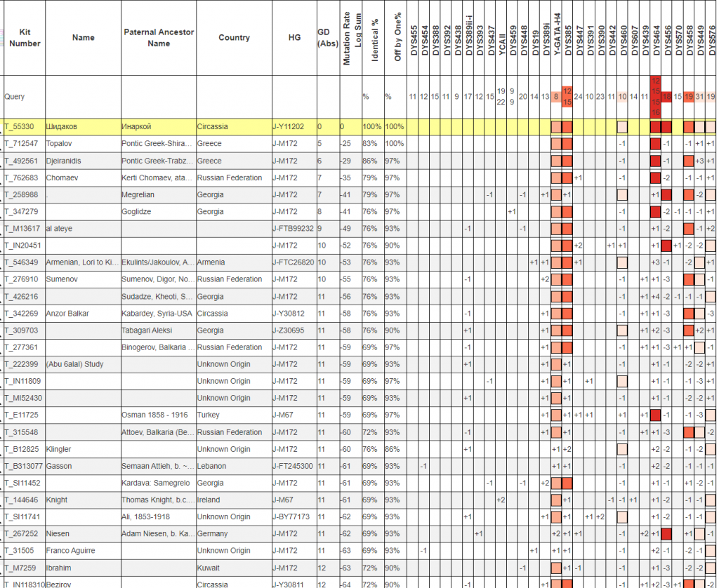Click haplogroup J-FT245300 in Gasson row

(293, 466)
